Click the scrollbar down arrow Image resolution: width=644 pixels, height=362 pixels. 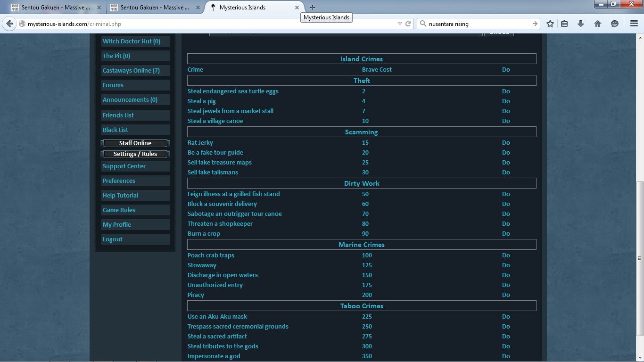[x=640, y=358]
